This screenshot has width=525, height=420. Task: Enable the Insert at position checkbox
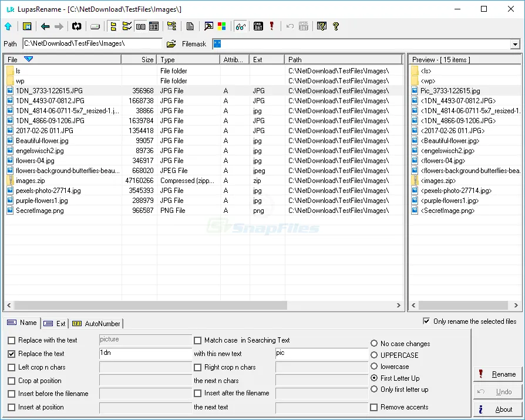coord(11,407)
